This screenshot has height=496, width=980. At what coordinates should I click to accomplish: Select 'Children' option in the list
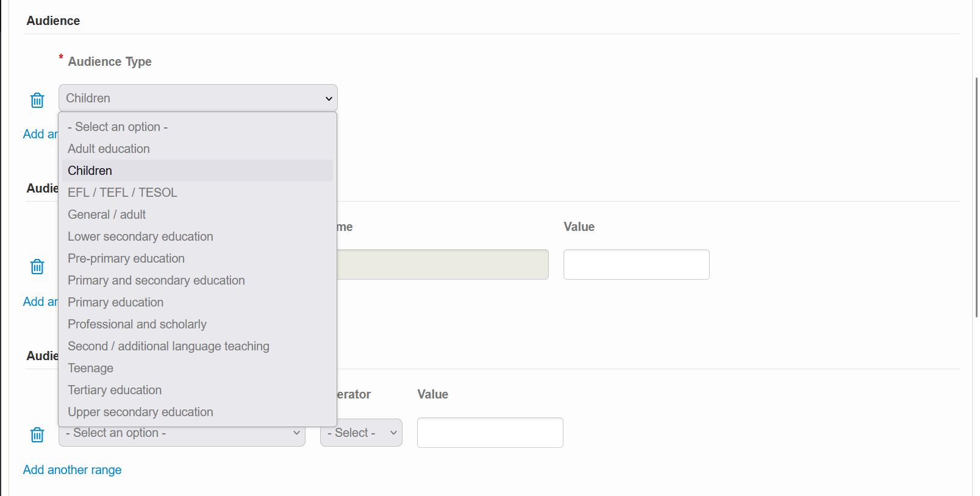90,171
